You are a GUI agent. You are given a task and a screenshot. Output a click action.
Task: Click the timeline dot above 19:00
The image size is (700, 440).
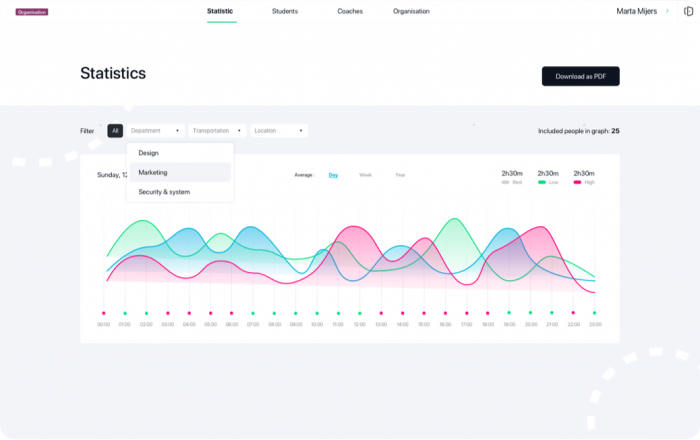[x=509, y=313]
